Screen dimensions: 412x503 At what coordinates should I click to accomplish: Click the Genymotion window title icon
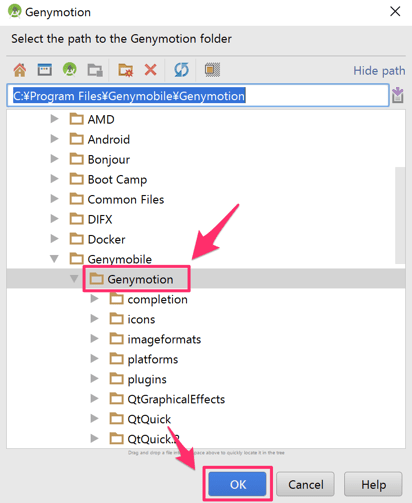click(15, 11)
